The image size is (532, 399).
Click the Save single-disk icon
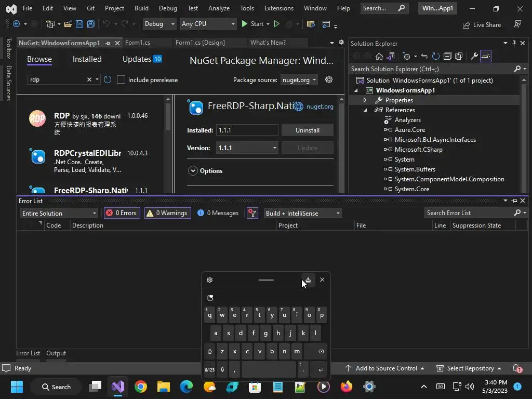coord(79,24)
